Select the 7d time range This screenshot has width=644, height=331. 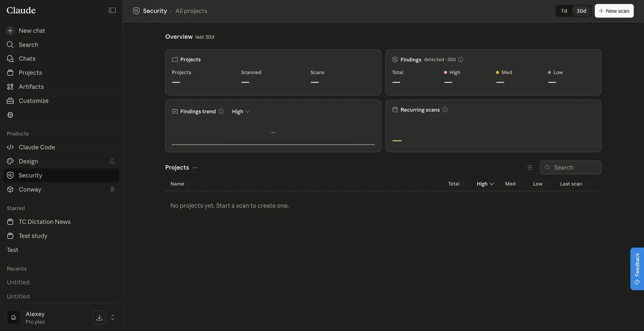pos(564,11)
